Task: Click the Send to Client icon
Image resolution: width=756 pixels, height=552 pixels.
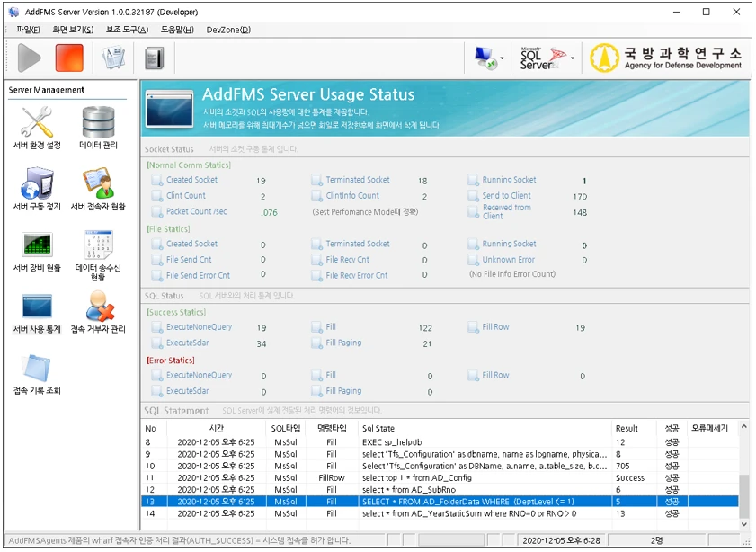Action: click(473, 196)
